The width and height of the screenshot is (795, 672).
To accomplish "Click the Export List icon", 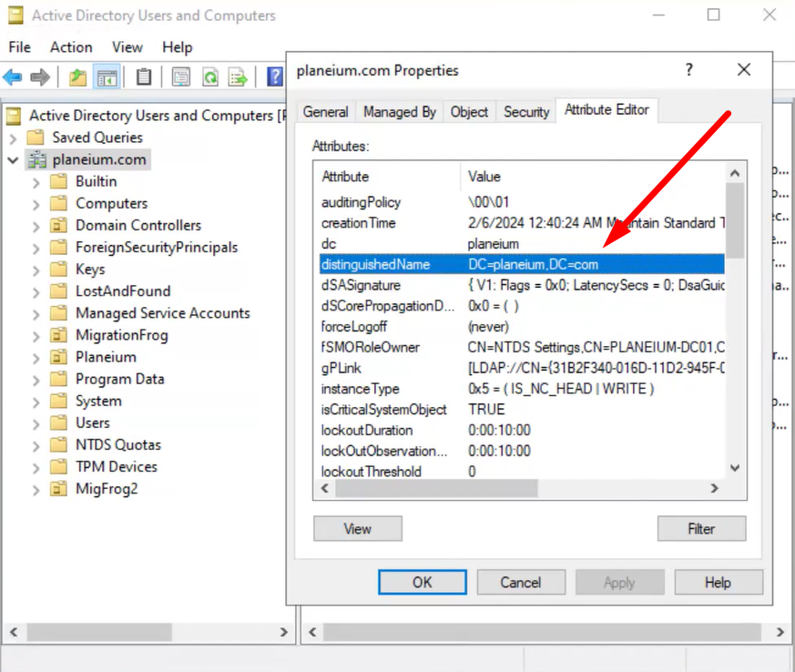I will (x=238, y=76).
